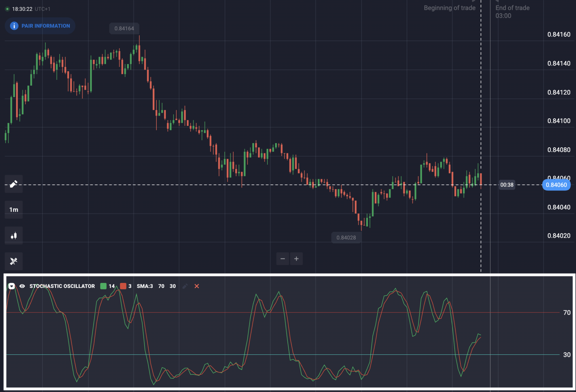Viewport: 576px width, 392px height.
Task: Click the 0.84164 high price label
Action: tap(124, 28)
